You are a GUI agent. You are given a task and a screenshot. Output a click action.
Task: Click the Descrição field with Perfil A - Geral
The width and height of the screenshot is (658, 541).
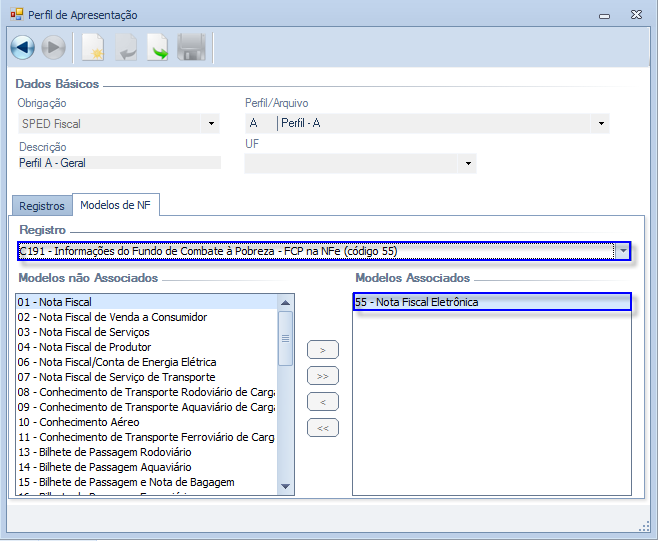[118, 163]
